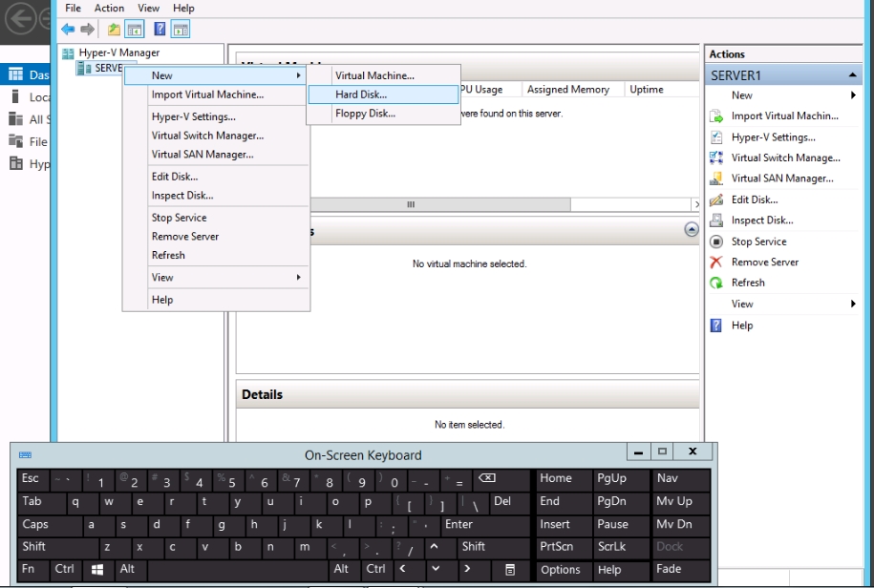The image size is (874, 588).
Task: Open the Hyper-V icon in Server Manager sidebar
Action: [15, 164]
